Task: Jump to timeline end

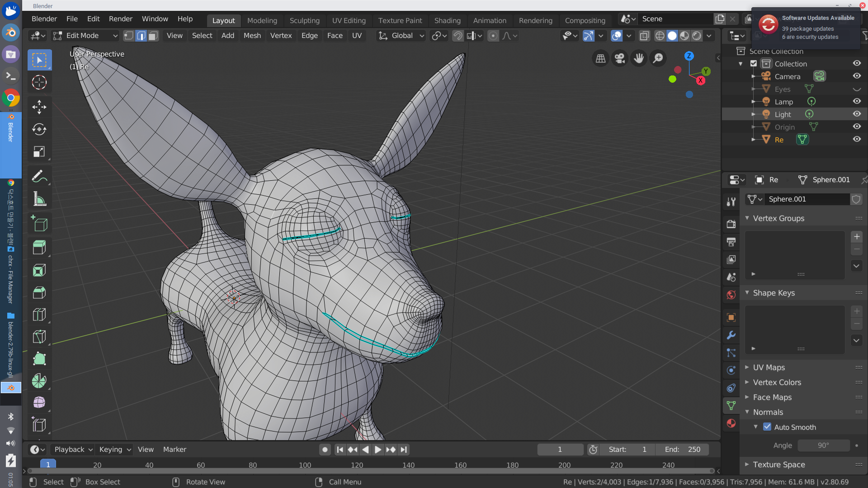Action: tap(404, 450)
